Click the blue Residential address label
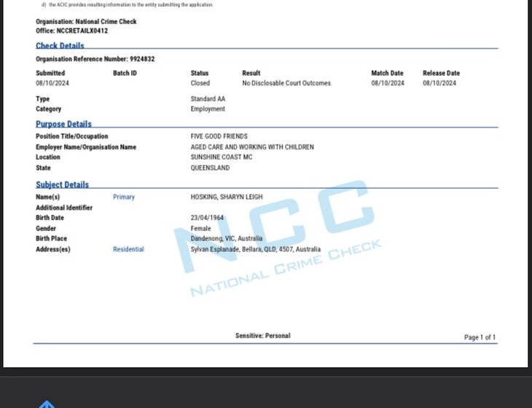The image size is (532, 408). (x=128, y=250)
